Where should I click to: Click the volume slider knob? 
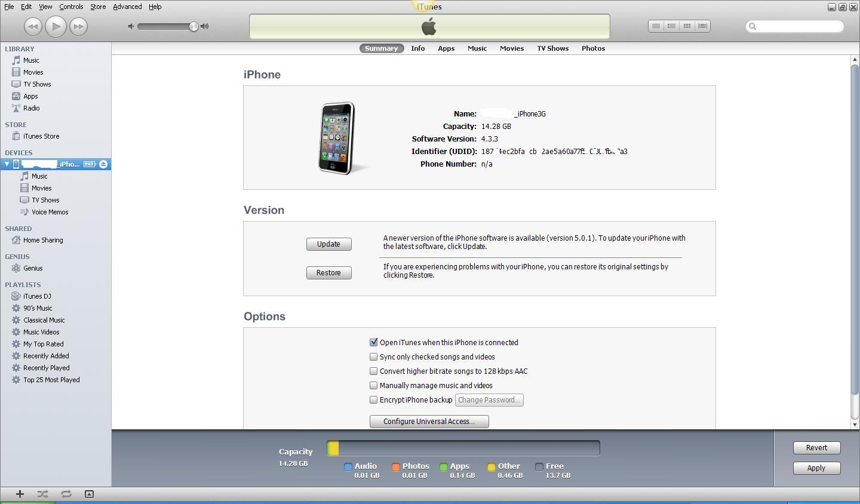point(193,26)
